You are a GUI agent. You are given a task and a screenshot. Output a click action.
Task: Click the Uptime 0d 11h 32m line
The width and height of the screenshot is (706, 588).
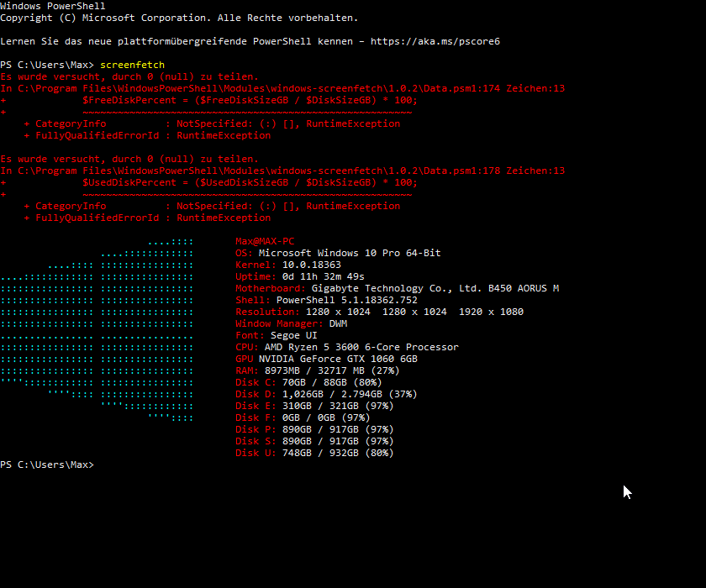[x=300, y=276]
